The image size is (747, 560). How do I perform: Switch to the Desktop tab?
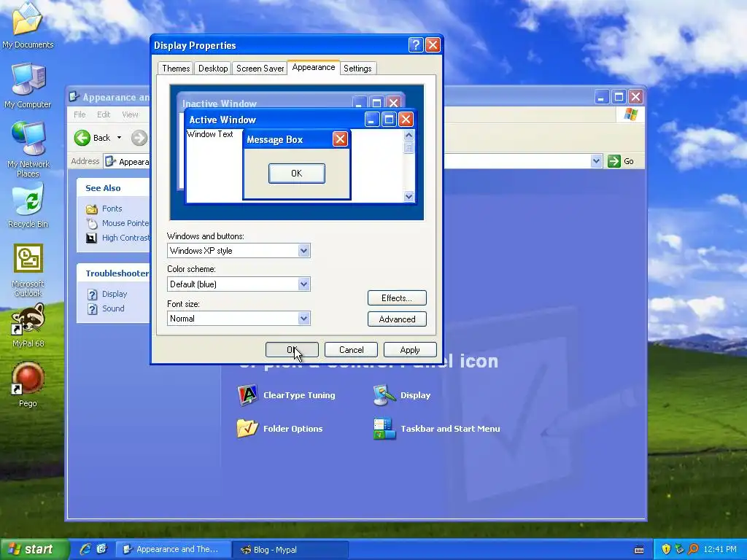tap(213, 68)
